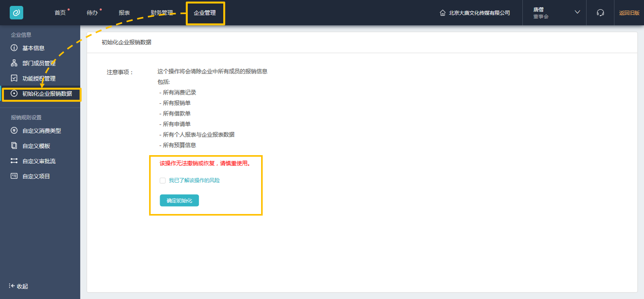Click the 自定义消费类型 yen icon
Screen dimensions: 644x299
(x=14, y=131)
